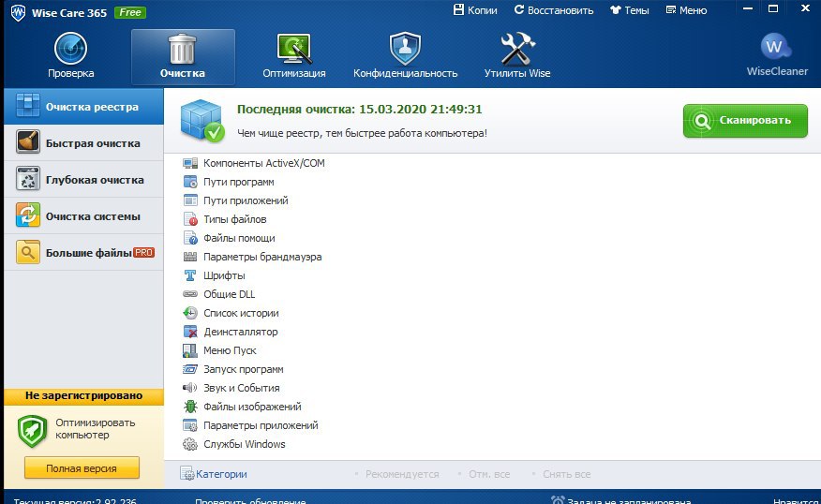Open the Темы themes option
The height and width of the screenshot is (504, 821).
(x=630, y=10)
